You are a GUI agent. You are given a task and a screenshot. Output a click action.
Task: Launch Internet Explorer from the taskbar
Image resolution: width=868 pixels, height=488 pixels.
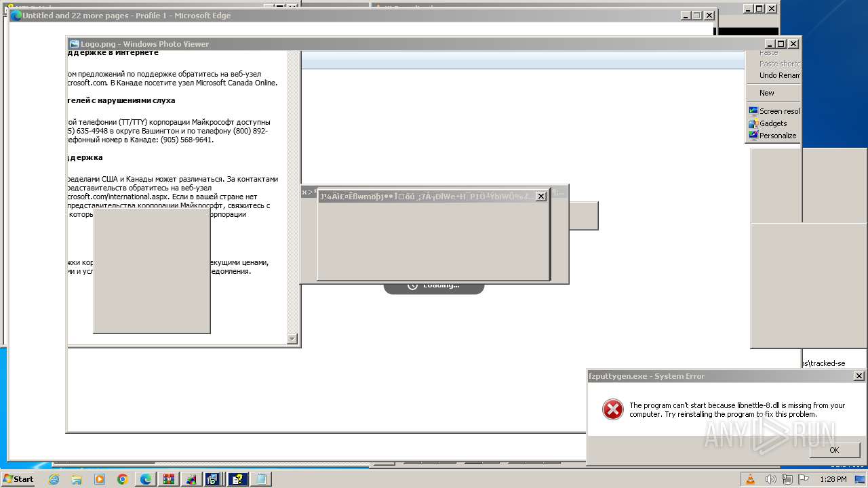pos(54,479)
